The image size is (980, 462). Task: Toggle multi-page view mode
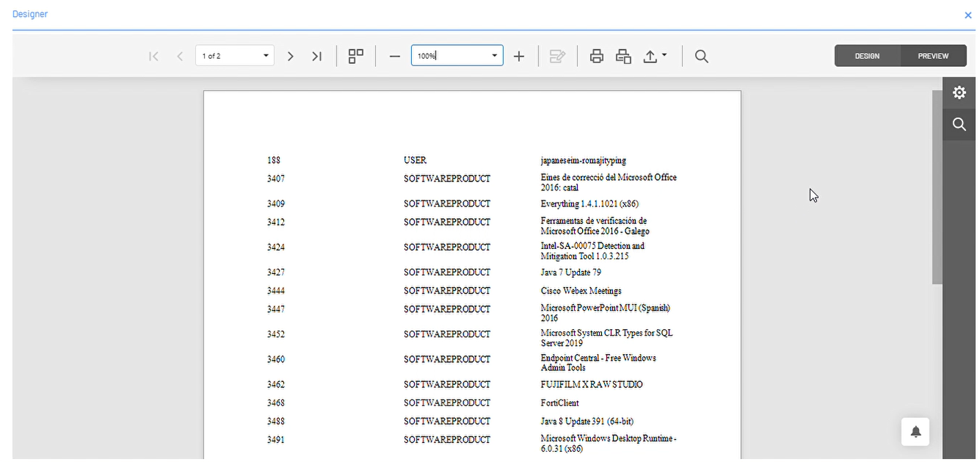tap(356, 57)
